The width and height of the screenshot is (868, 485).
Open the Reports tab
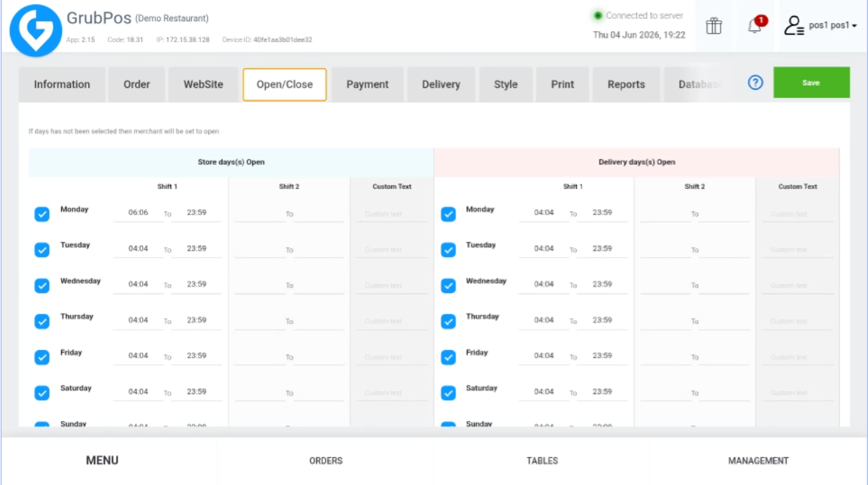click(626, 85)
